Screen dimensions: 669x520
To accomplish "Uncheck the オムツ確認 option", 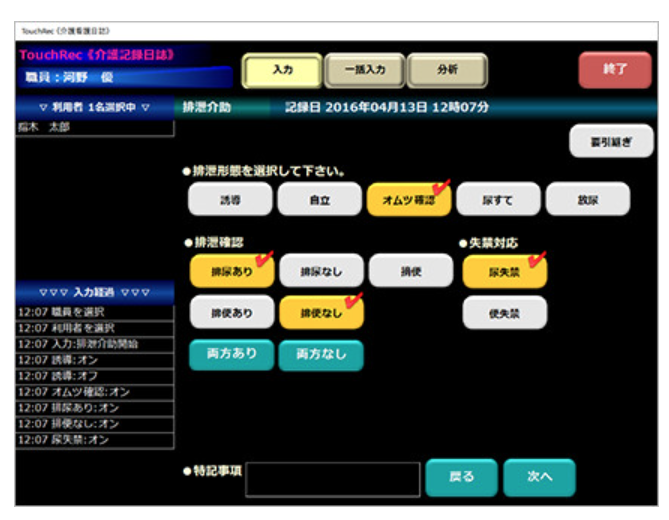I will [408, 199].
